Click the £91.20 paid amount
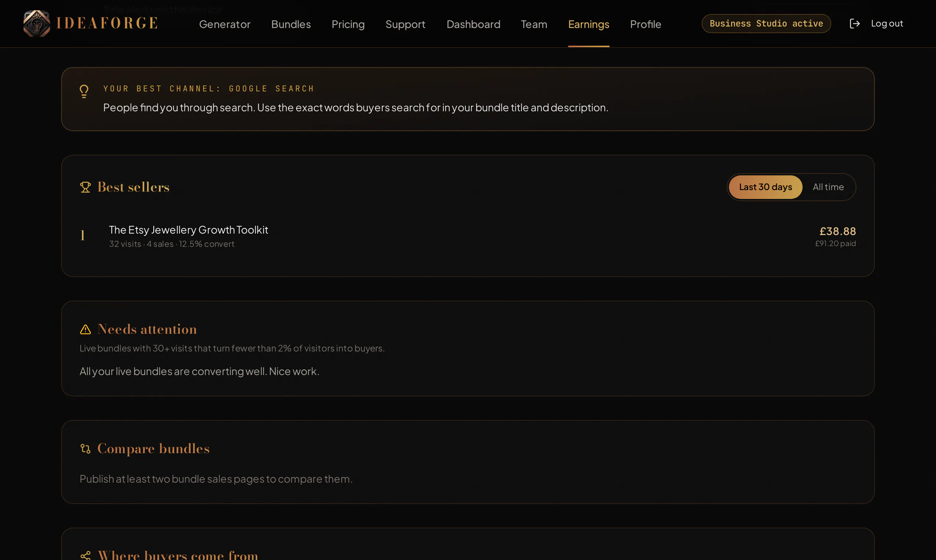The height and width of the screenshot is (560, 936). tap(835, 244)
